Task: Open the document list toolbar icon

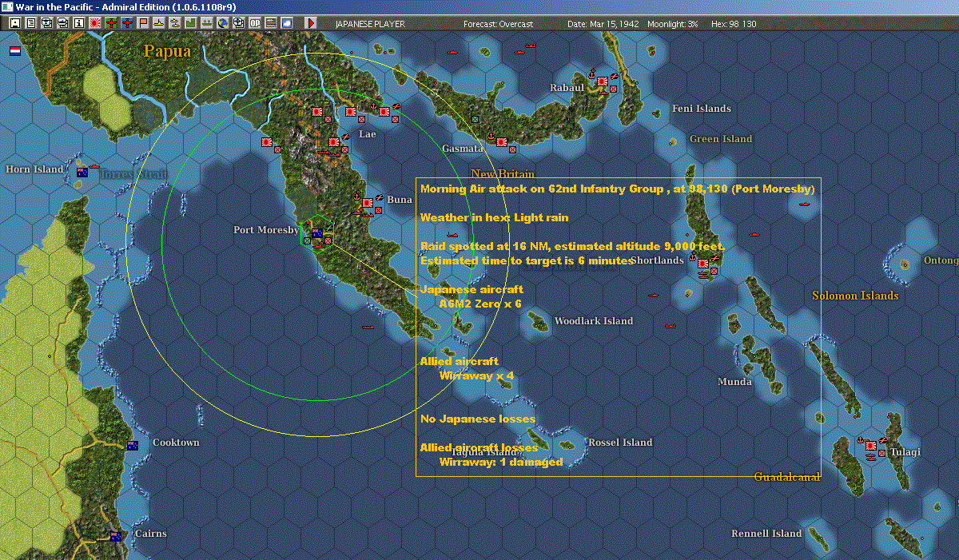Action: point(31,23)
